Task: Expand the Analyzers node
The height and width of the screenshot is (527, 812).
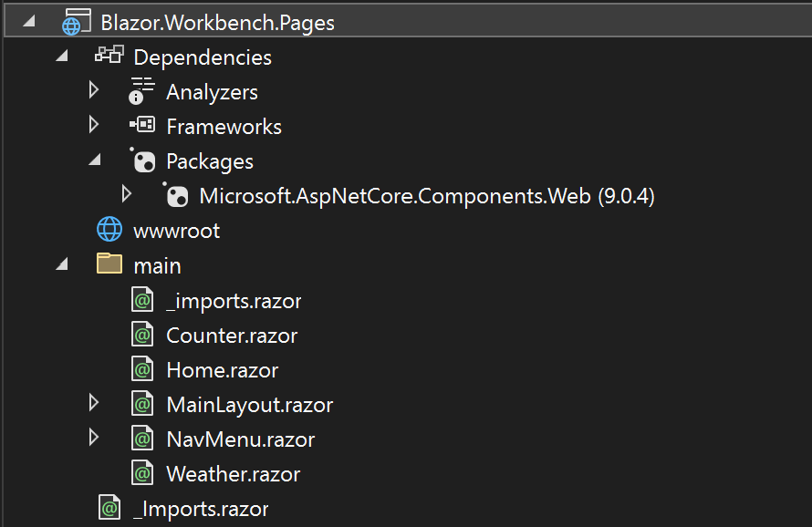Action: 94,90
